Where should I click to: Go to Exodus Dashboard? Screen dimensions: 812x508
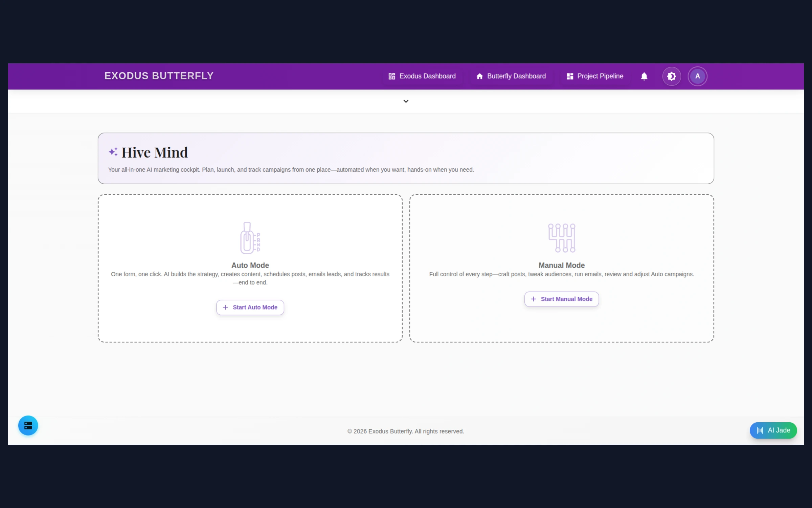click(x=422, y=76)
